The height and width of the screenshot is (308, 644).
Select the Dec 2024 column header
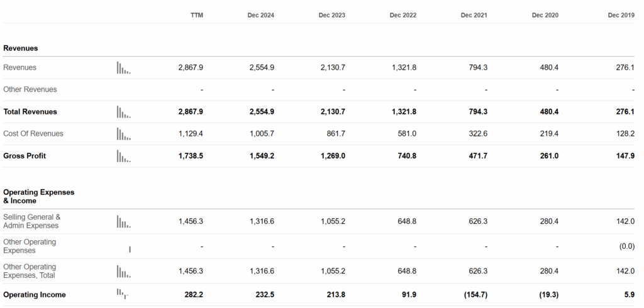click(x=261, y=15)
